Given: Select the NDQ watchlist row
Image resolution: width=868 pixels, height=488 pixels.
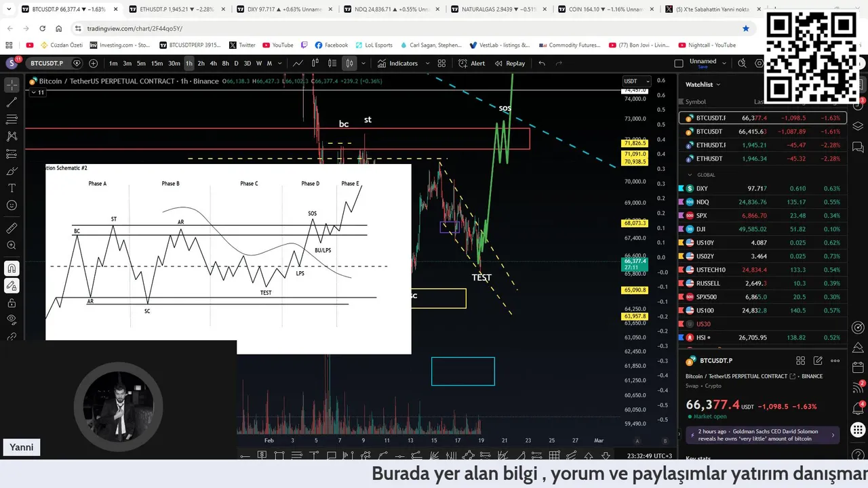Looking at the screenshot, I should [763, 202].
